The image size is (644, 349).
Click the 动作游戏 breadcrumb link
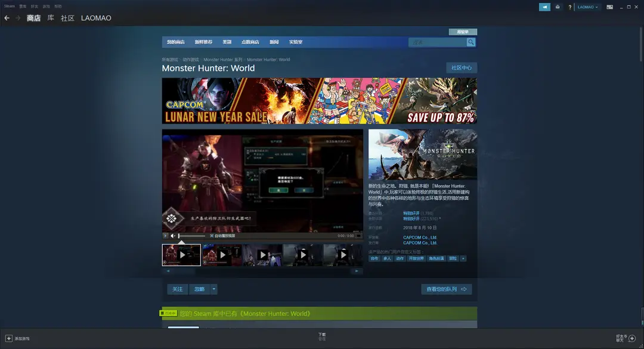191,60
